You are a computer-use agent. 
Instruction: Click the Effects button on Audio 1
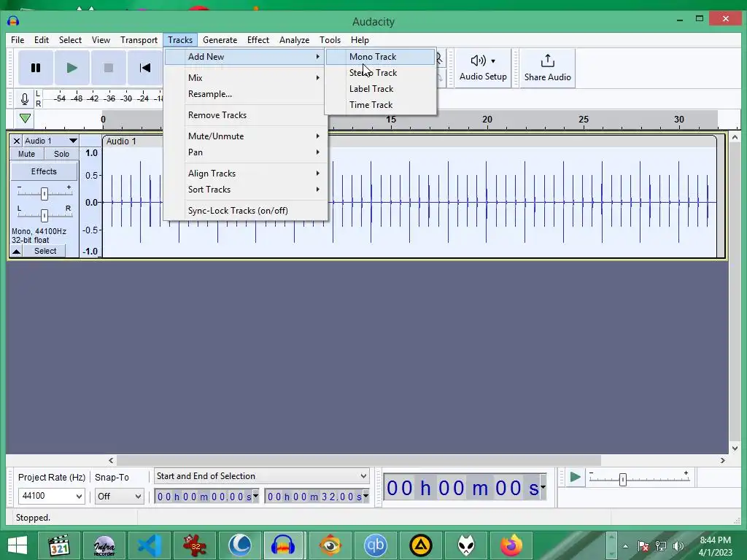(44, 171)
